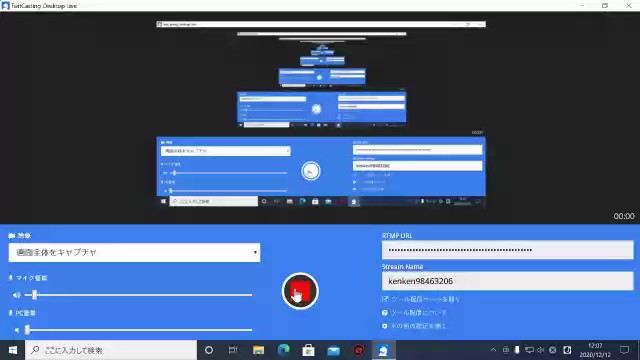
Task: Expand the system tray hidden icons chevron
Action: pyautogui.click(x=493, y=350)
